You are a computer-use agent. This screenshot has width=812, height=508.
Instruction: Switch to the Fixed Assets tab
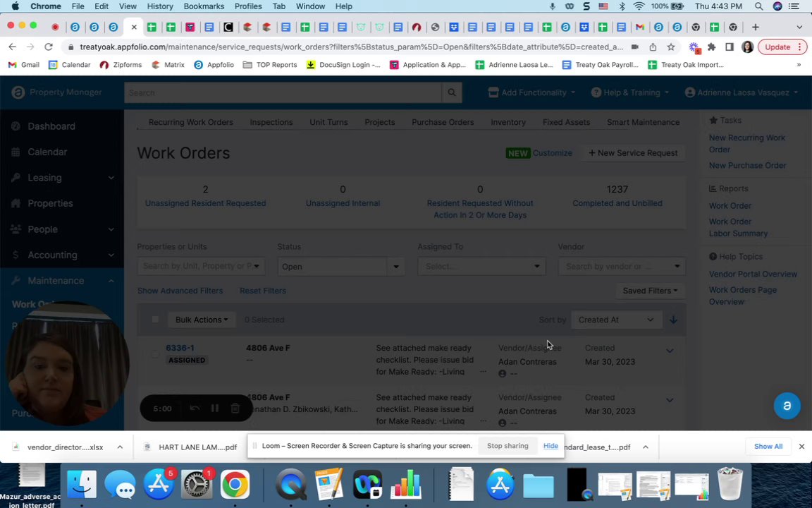566,122
